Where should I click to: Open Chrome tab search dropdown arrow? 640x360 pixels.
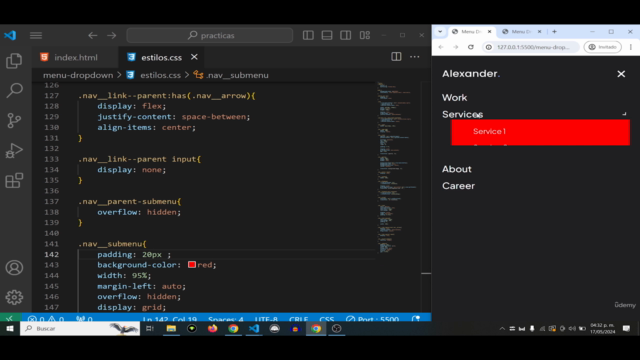coord(440,31)
